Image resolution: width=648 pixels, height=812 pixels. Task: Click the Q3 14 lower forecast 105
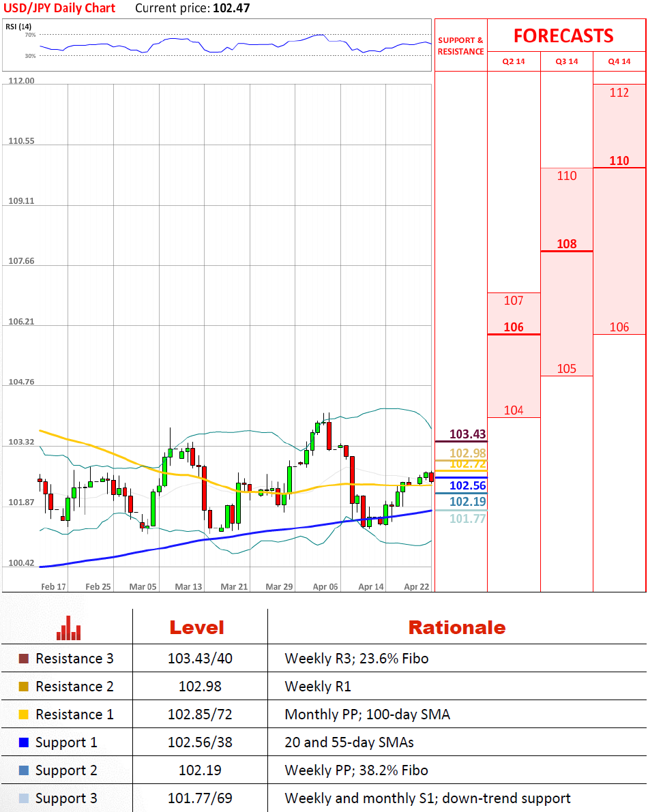pyautogui.click(x=567, y=369)
